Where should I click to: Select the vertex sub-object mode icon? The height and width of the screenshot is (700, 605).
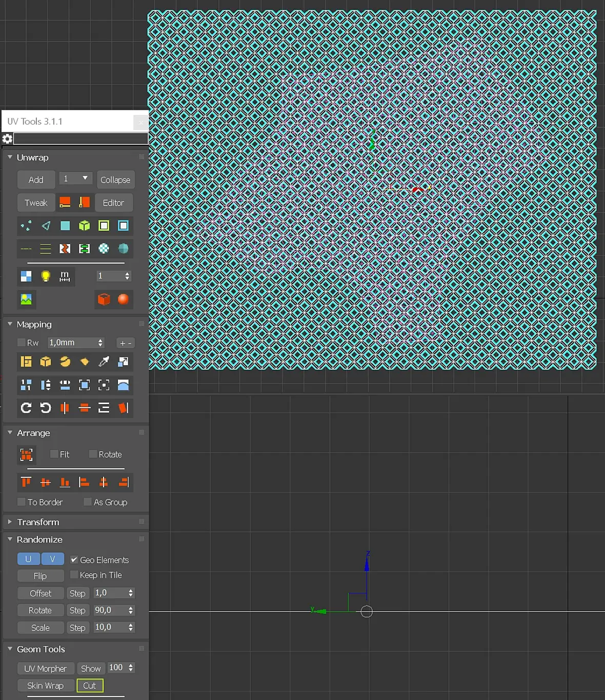pyautogui.click(x=26, y=226)
